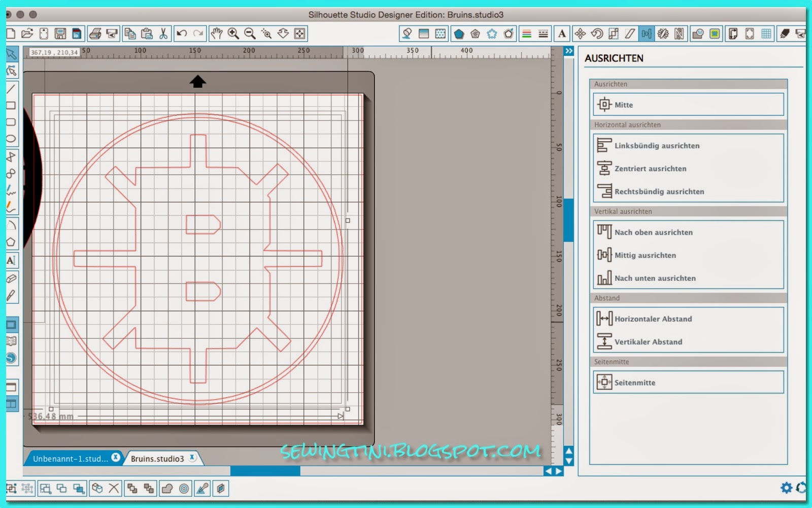Open the Rotate panel

[597, 34]
